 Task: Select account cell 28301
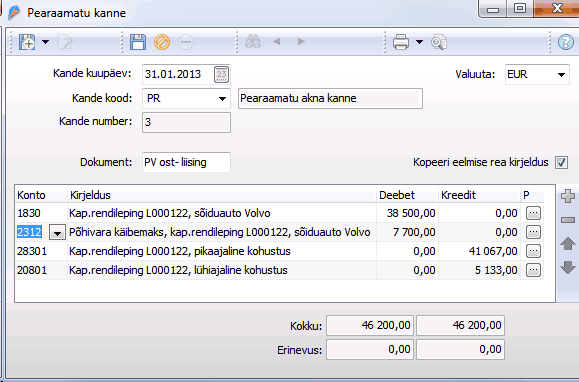coord(41,251)
